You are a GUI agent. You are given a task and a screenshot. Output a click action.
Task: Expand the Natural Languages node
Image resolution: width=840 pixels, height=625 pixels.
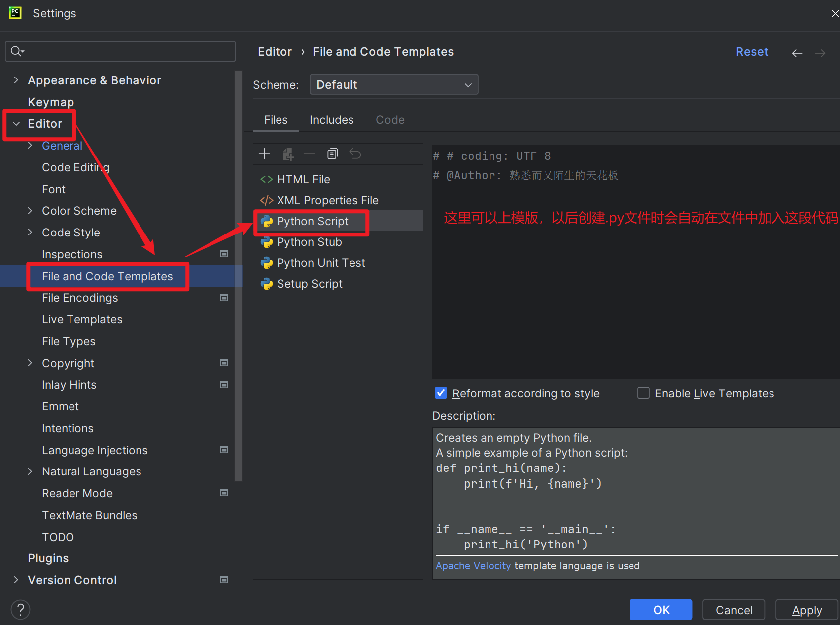[30, 471]
